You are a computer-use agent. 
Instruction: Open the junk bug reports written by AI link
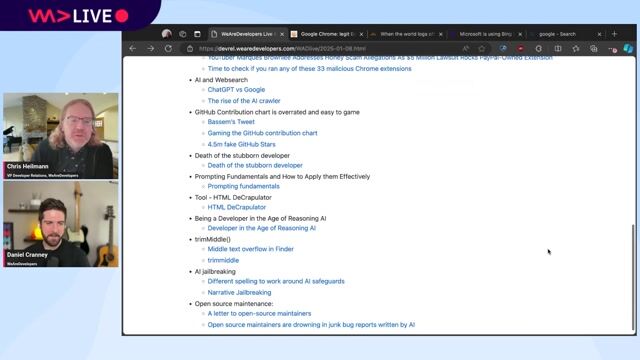[x=311, y=325]
